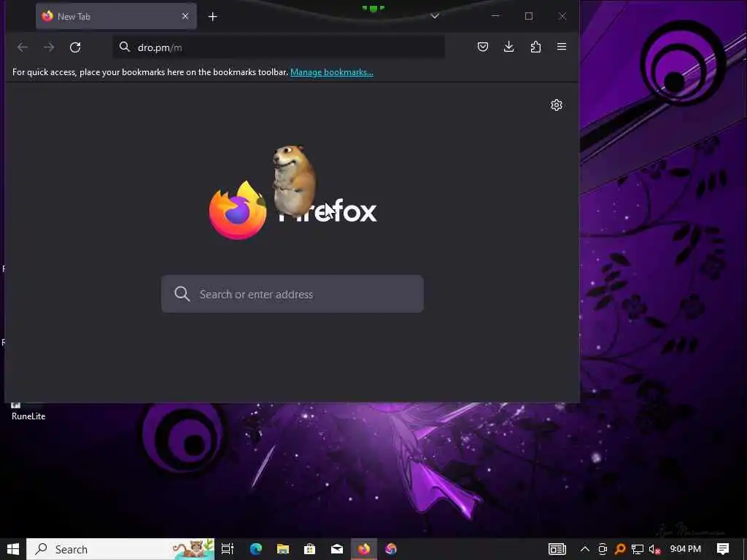
Task: Focus the Search or enter address box
Action: (292, 294)
